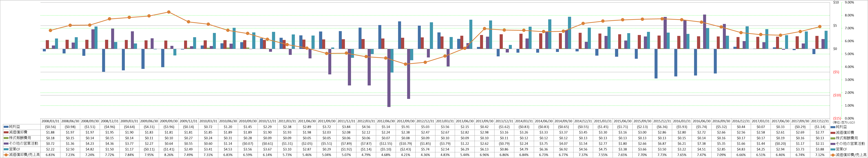Select the 2015/12/31 date column header
The image size is (868, 158).
[x=661, y=121]
